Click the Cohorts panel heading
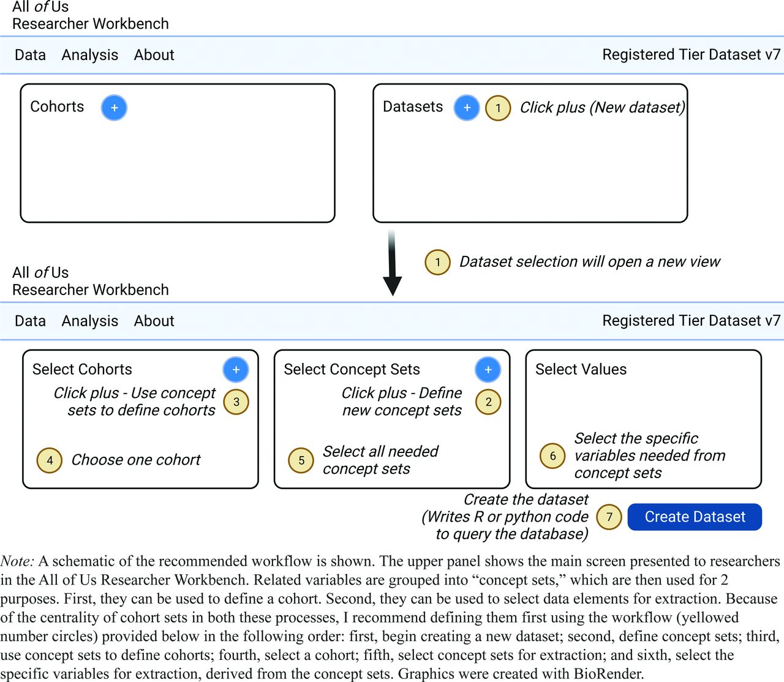Image resolution: width=784 pixels, height=682 pixels. [57, 107]
